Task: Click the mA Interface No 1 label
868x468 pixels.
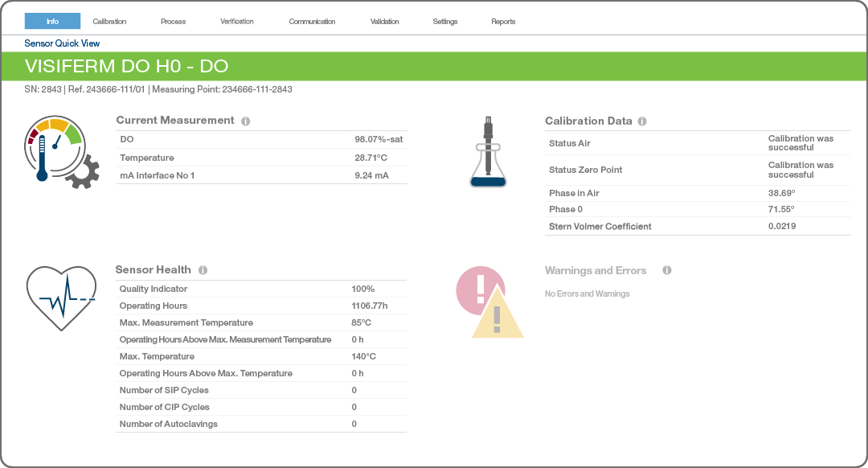Action: click(x=158, y=175)
